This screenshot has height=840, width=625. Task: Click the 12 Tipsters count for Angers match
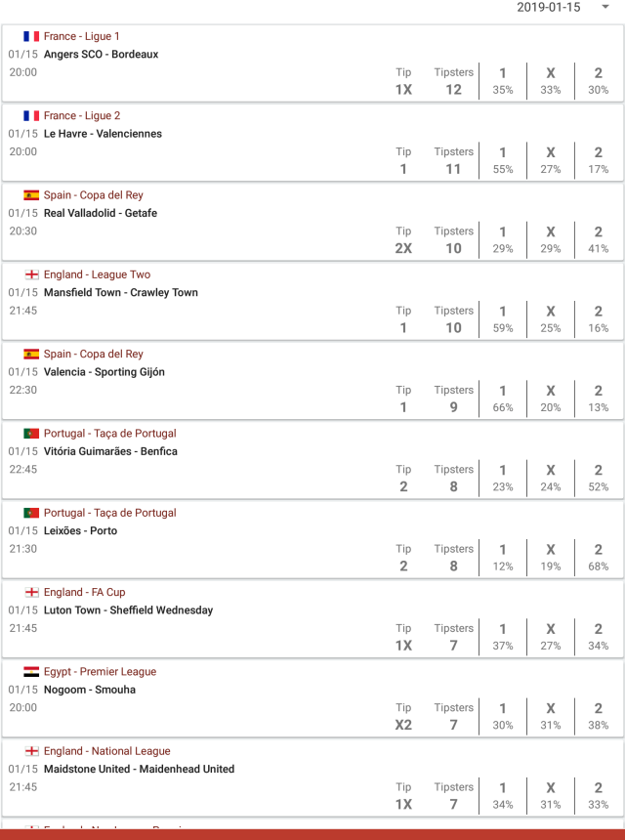point(453,90)
